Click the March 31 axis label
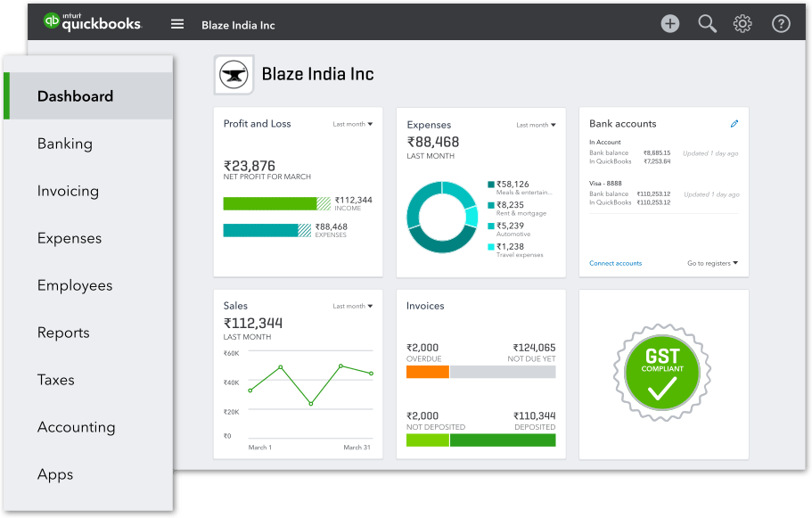 [x=357, y=448]
